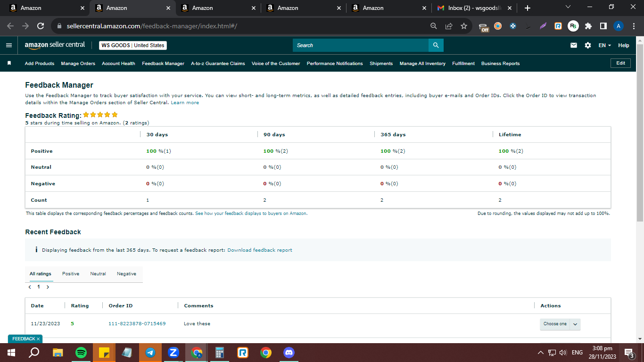Go back with the browser back arrow
The image size is (644, 362).
point(10,26)
